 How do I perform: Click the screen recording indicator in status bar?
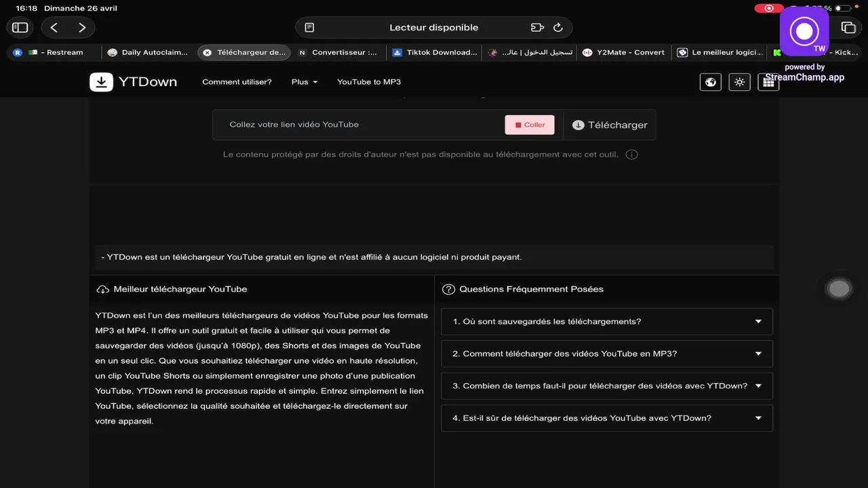coord(768,8)
